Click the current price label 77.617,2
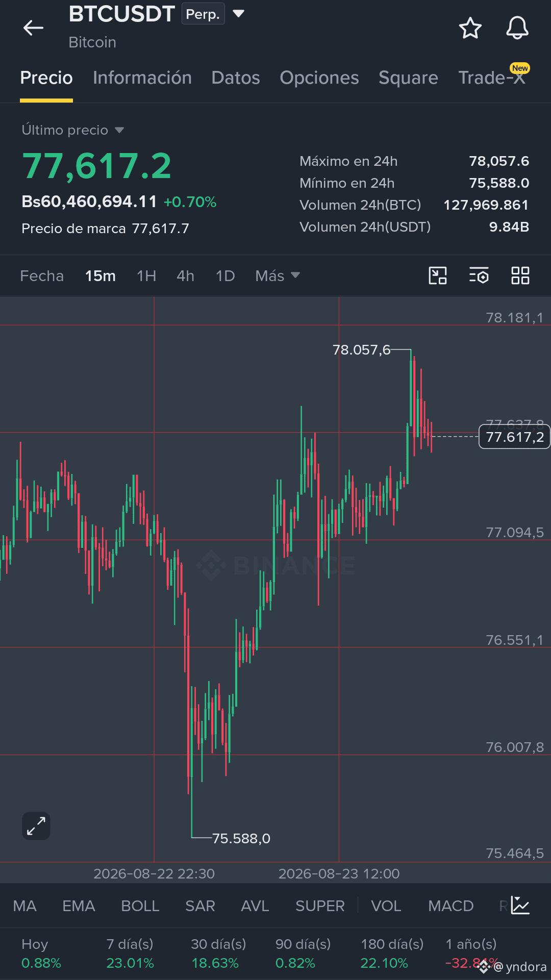 click(x=514, y=437)
